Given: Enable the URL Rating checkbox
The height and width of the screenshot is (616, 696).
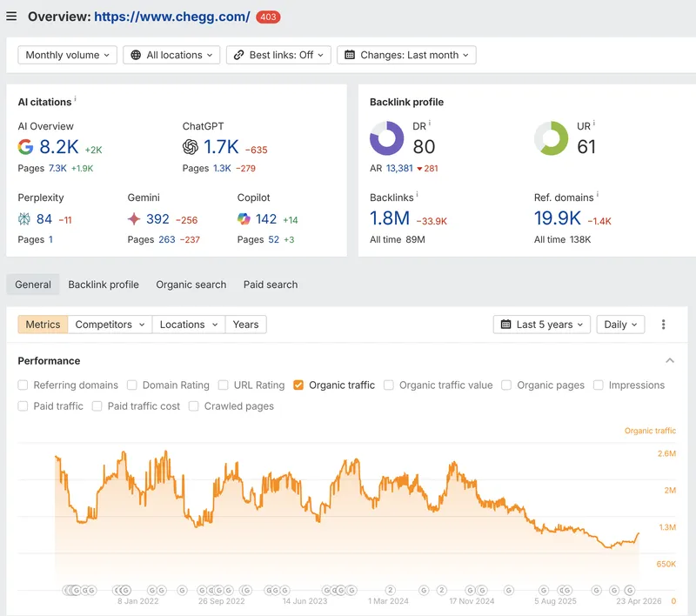Looking at the screenshot, I should point(224,385).
